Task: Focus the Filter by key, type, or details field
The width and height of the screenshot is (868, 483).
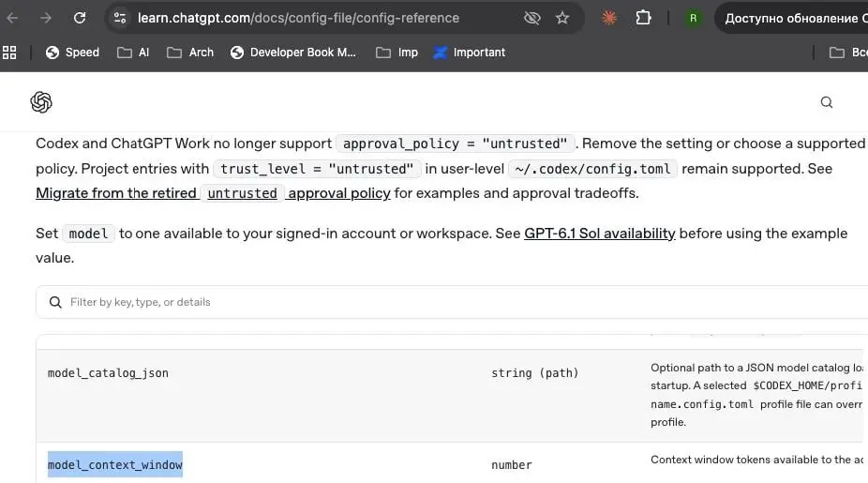Action: tap(452, 302)
